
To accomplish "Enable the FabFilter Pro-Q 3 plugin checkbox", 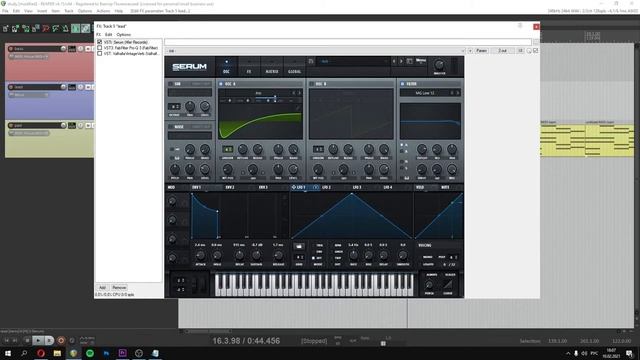I will tap(100, 48).
